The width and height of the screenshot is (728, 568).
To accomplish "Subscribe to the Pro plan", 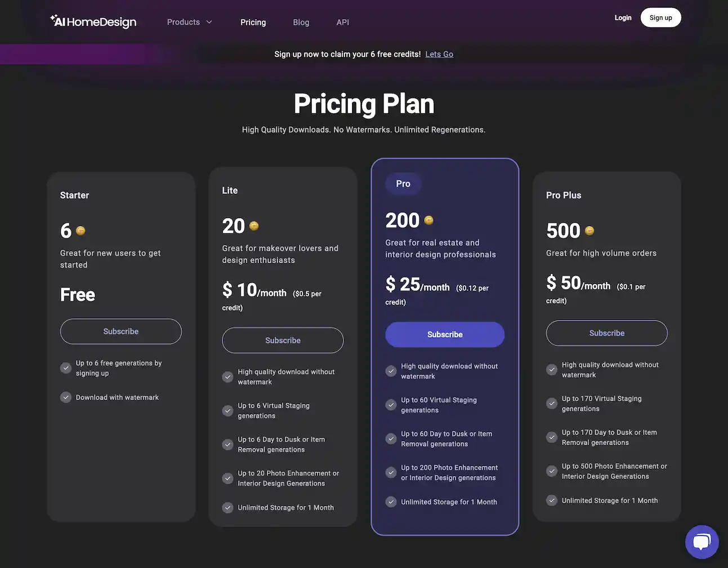I will click(444, 334).
